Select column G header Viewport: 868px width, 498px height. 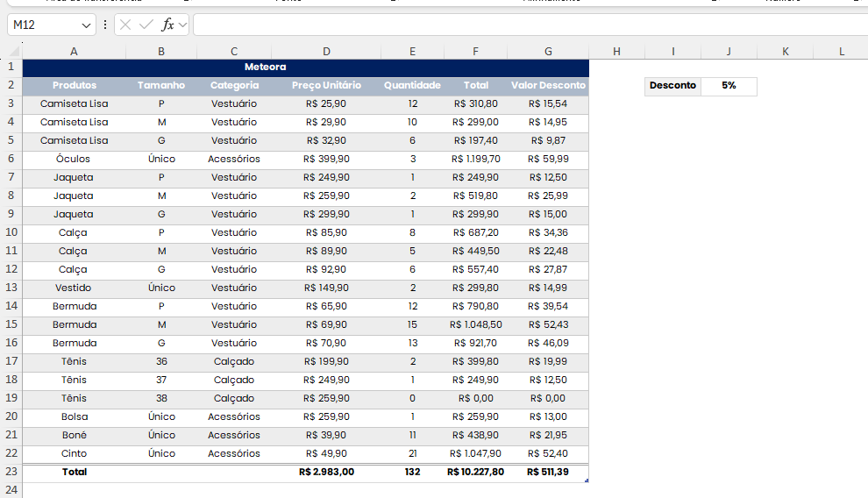click(548, 52)
